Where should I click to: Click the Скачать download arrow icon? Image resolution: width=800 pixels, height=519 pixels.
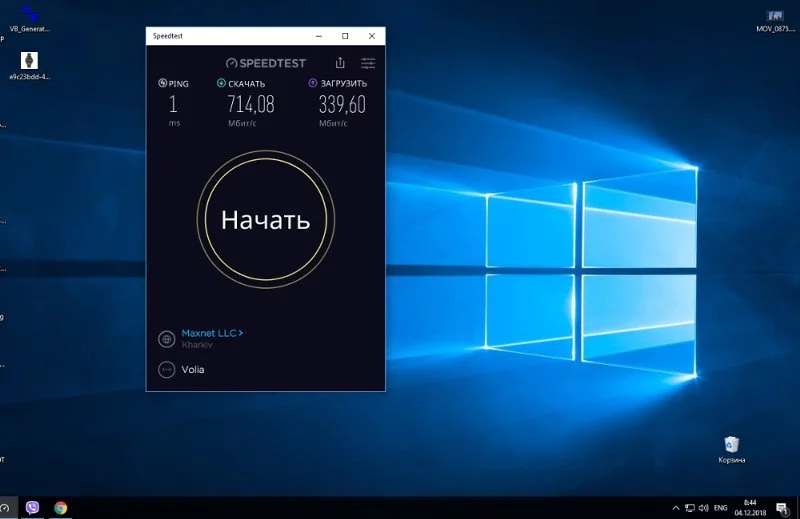221,83
